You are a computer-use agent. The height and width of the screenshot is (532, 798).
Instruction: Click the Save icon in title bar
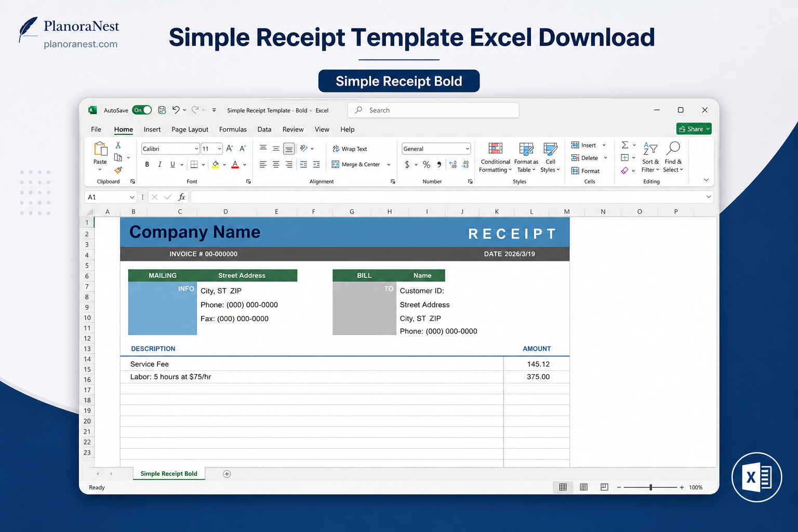[162, 110]
